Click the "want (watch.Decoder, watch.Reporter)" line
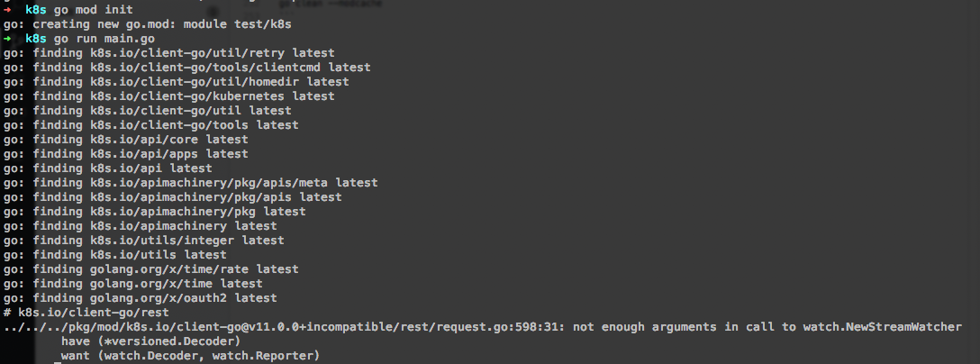 190,357
